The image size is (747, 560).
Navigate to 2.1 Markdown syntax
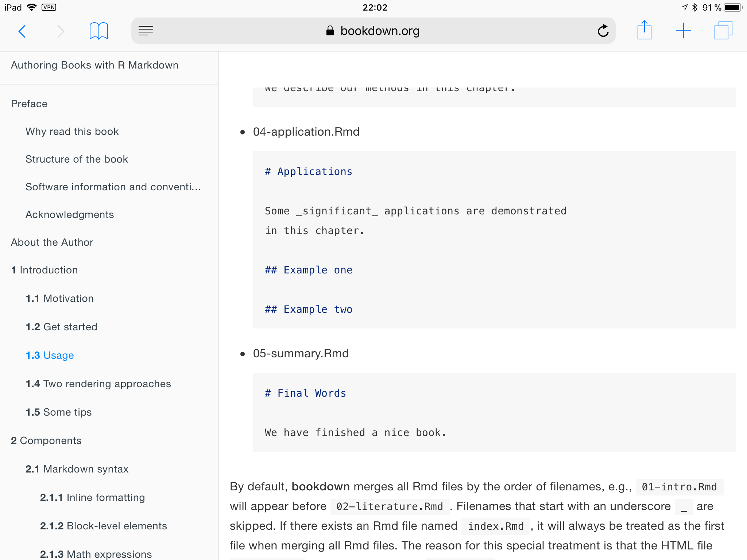[x=77, y=469]
